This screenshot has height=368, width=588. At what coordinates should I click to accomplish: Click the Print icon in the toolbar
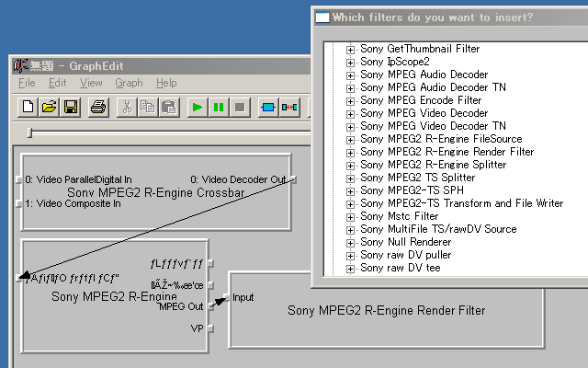coord(98,108)
